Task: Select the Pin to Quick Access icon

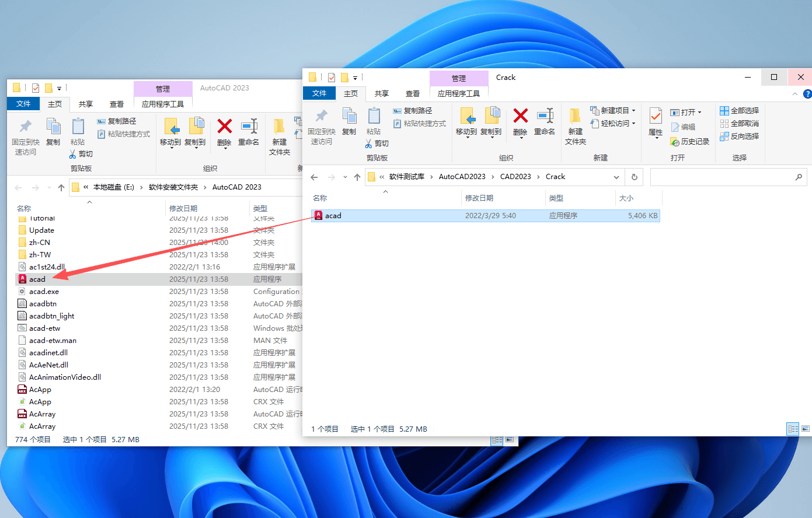Action: [320, 124]
